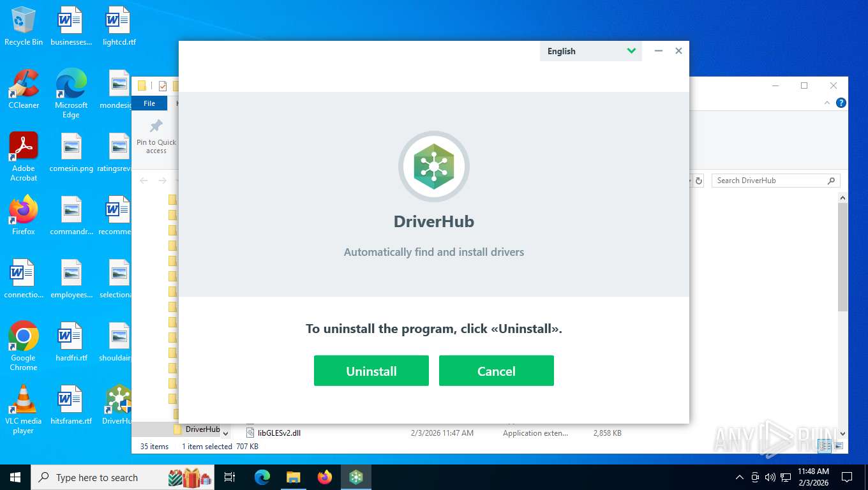Select the employees image file on desktop
Screen dimensions: 868x490
[71, 279]
